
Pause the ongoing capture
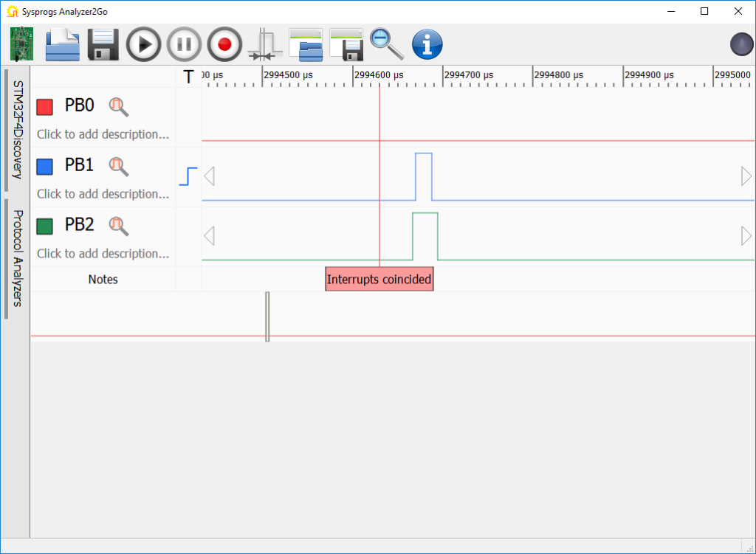[x=183, y=44]
